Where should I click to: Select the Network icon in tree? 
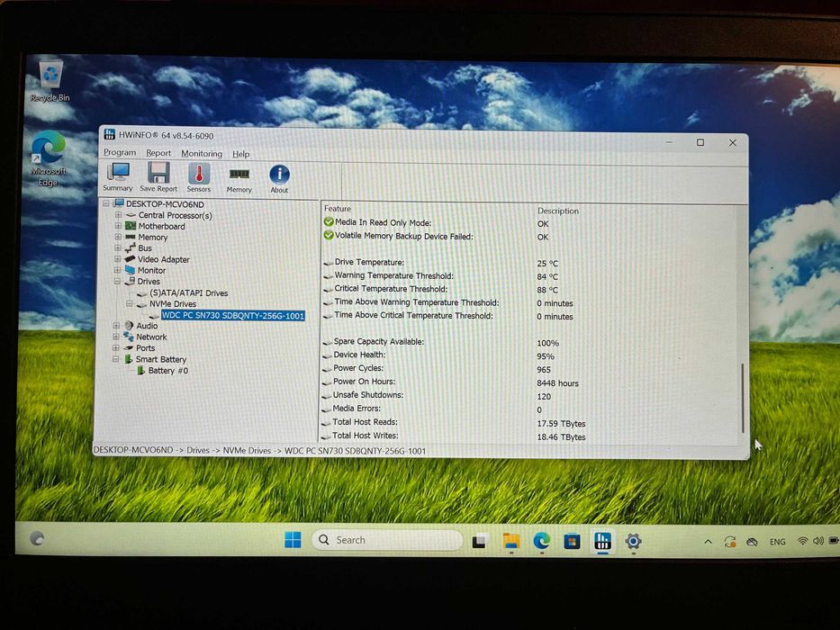(x=129, y=337)
